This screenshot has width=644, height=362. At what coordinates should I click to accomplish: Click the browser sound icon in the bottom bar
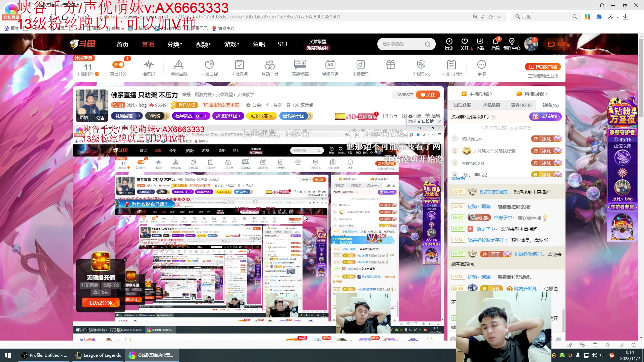pyautogui.click(x=608, y=345)
